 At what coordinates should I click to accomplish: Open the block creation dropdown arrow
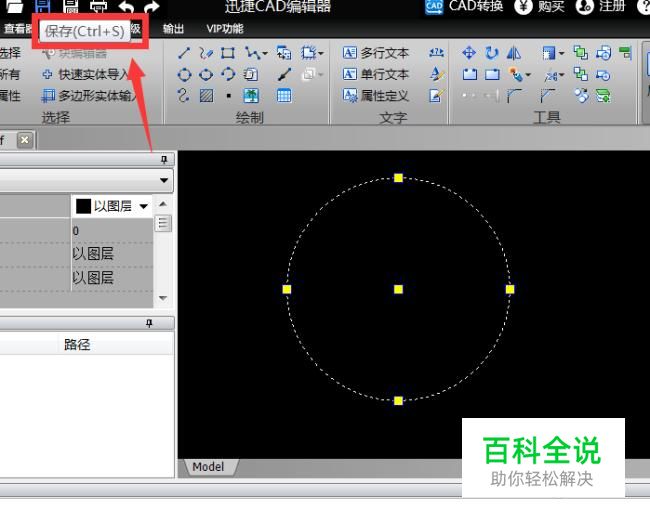320,53
